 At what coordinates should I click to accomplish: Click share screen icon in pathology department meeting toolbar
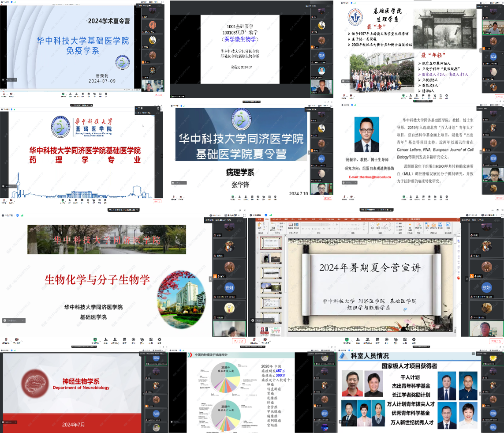(x=232, y=197)
